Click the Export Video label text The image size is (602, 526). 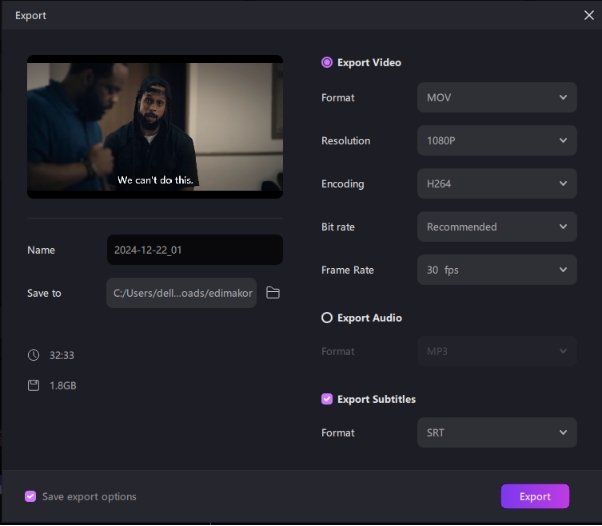[369, 63]
